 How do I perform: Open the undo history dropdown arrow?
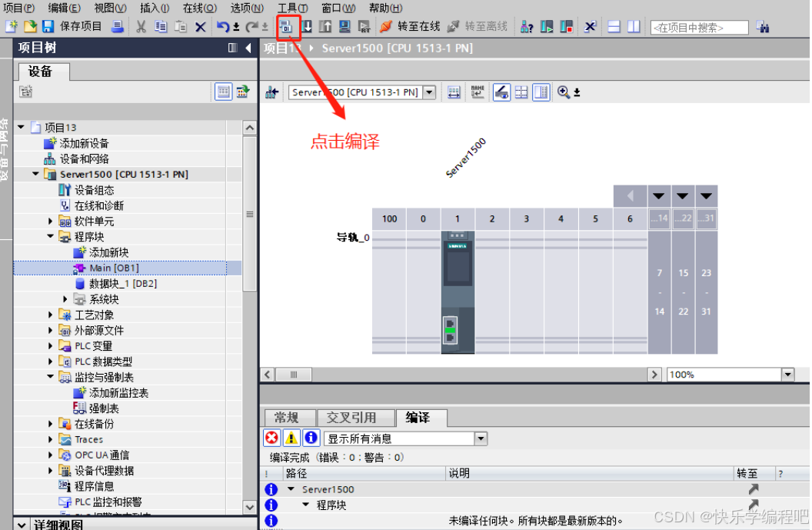click(x=236, y=27)
